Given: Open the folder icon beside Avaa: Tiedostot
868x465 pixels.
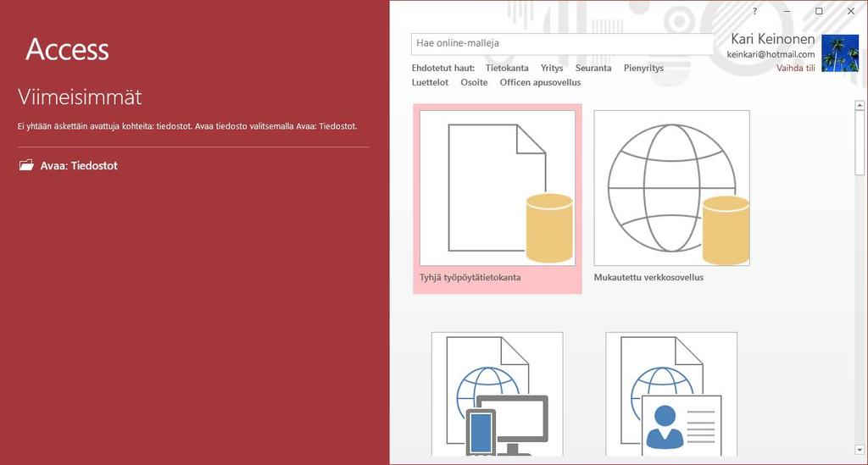Looking at the screenshot, I should (26, 165).
